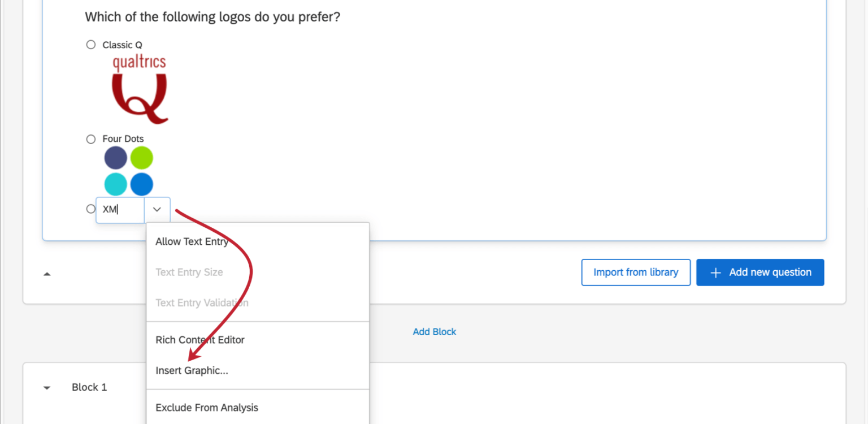
Task: Click the Add Block link
Action: coord(434,332)
